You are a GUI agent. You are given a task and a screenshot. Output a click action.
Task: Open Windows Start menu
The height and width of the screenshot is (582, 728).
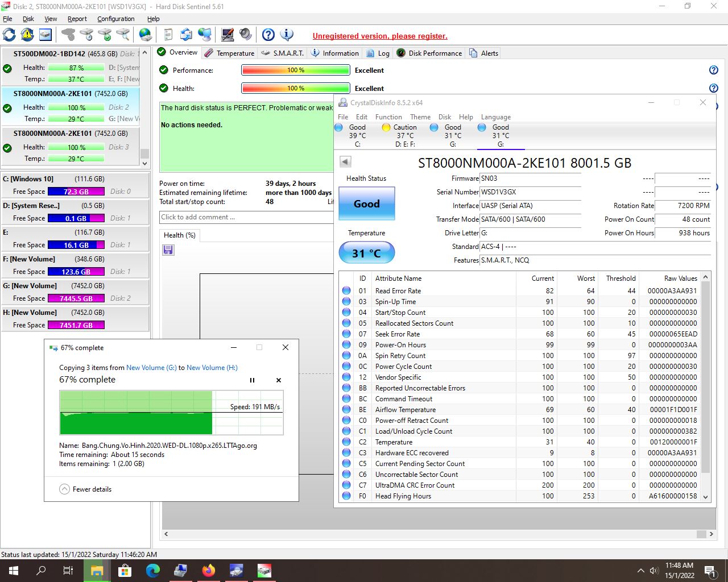click(x=14, y=571)
